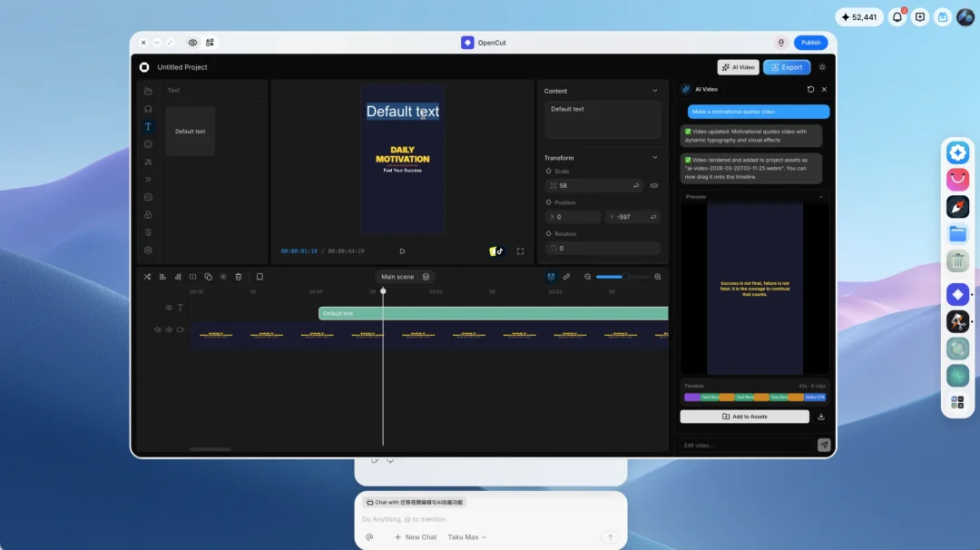The image size is (980, 550).
Task: Open the Stickers smiley tab in sidebar
Action: tap(148, 144)
